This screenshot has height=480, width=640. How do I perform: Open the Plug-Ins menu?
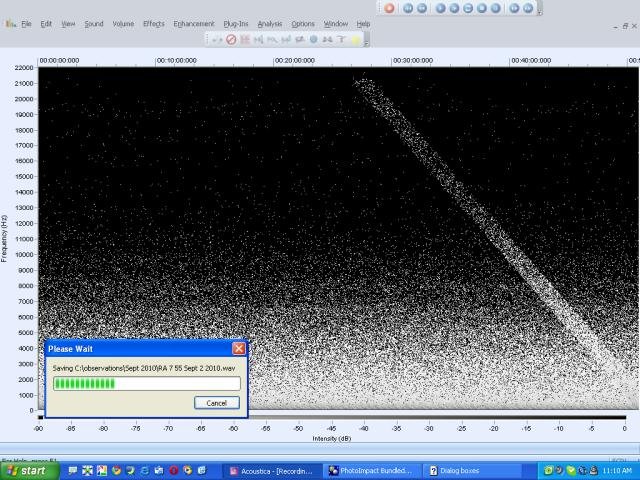point(236,24)
